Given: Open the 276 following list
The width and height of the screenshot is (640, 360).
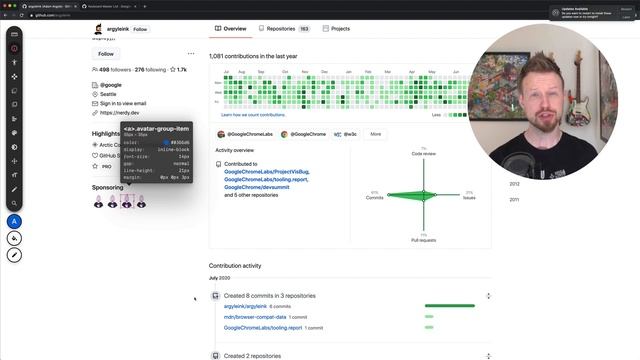Looking at the screenshot, I should point(150,70).
